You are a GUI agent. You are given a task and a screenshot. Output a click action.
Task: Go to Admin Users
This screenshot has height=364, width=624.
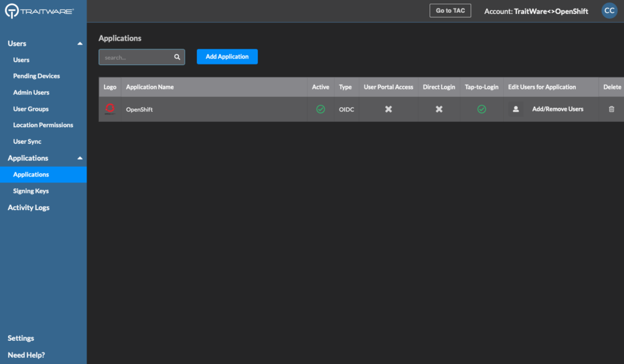pyautogui.click(x=31, y=93)
